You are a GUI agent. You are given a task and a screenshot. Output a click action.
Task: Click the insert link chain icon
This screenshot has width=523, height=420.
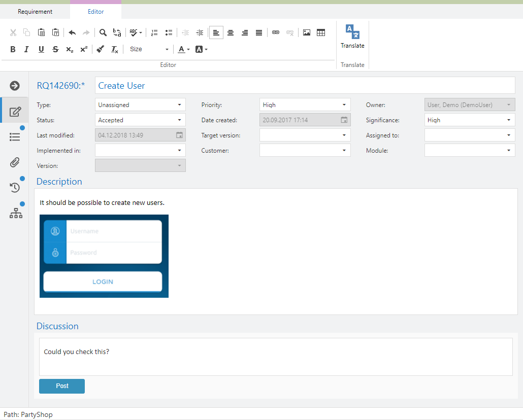(276, 32)
